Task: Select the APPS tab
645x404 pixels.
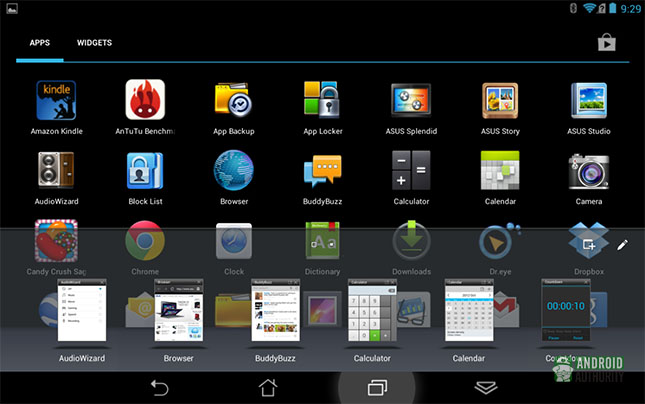Action: click(39, 43)
